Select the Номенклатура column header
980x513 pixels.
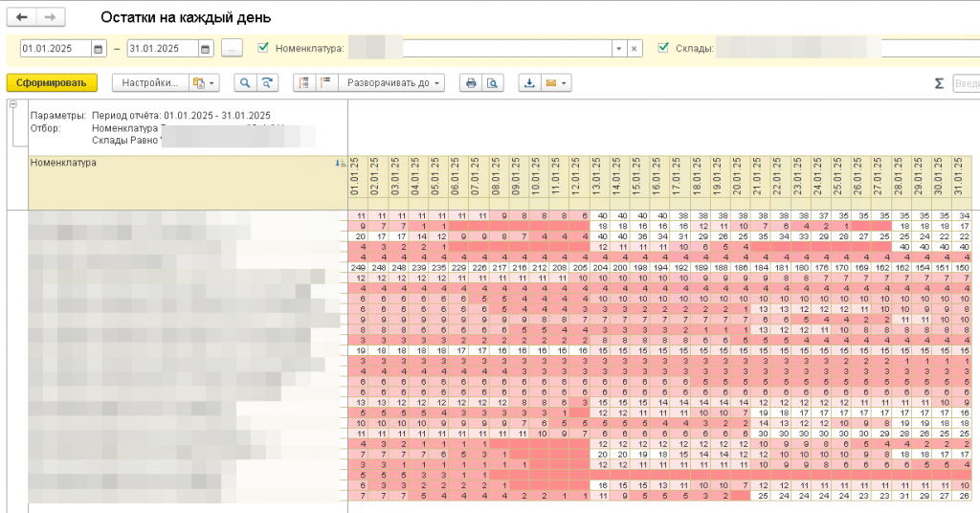188,183
